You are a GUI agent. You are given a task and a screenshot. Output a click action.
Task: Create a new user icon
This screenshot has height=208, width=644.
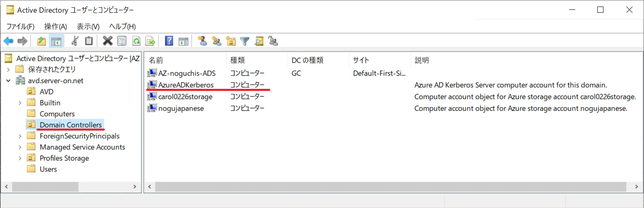click(x=202, y=41)
